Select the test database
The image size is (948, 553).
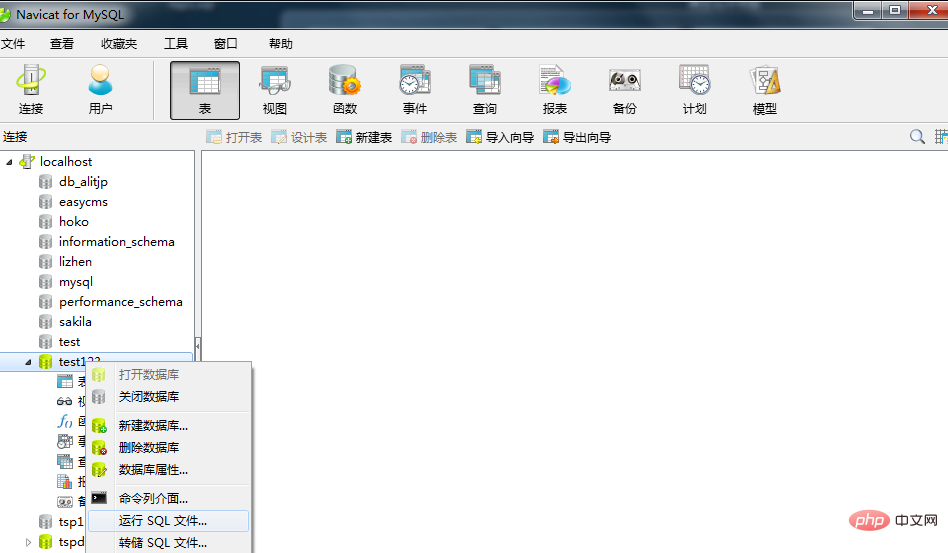70,341
